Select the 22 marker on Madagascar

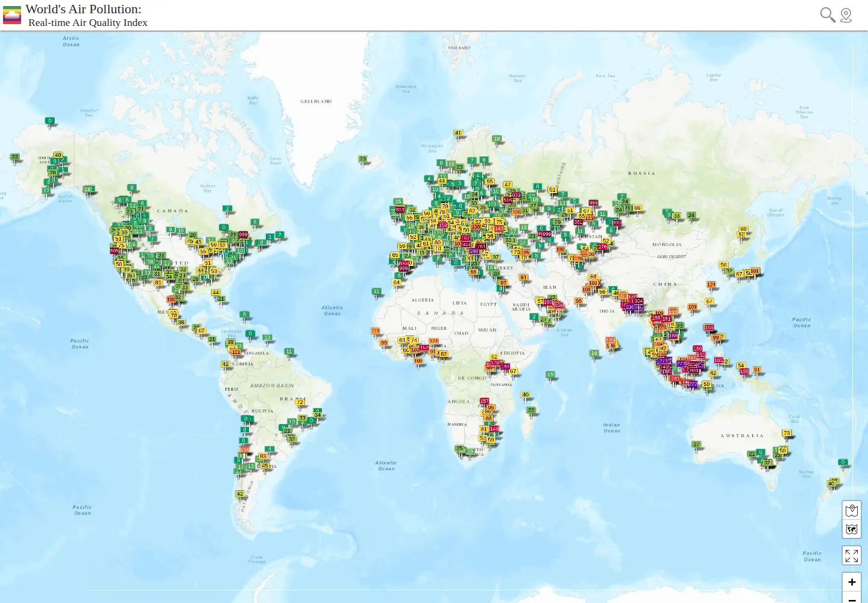[531, 410]
